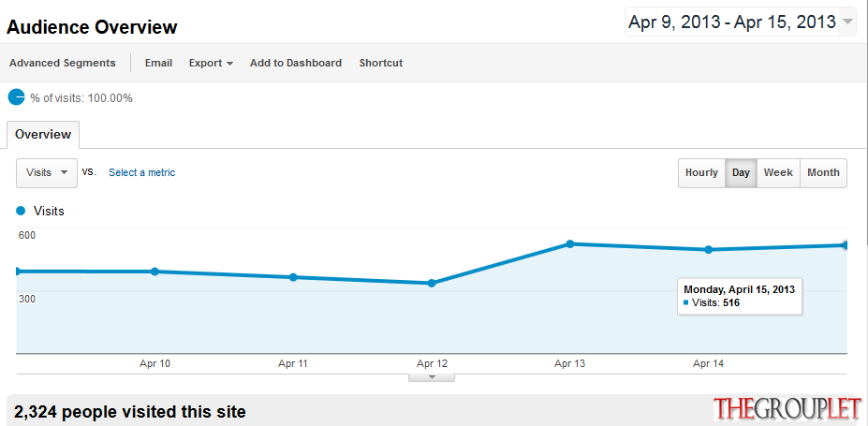
Task: Switch graph to Day view
Action: (x=741, y=172)
